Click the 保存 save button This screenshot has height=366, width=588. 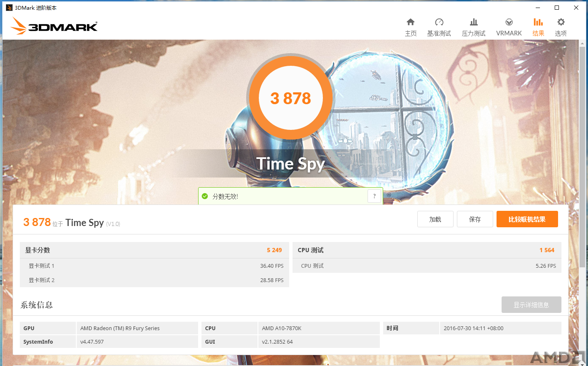pos(475,219)
